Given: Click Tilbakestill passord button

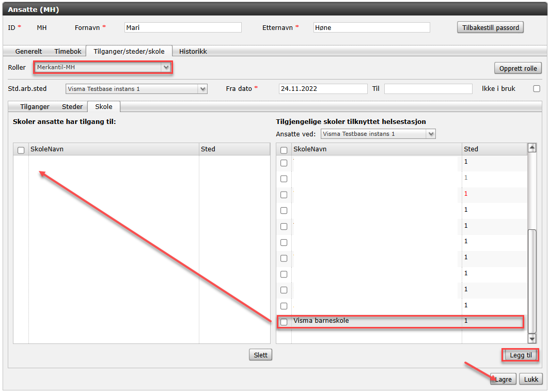Looking at the screenshot, I should [490, 27].
